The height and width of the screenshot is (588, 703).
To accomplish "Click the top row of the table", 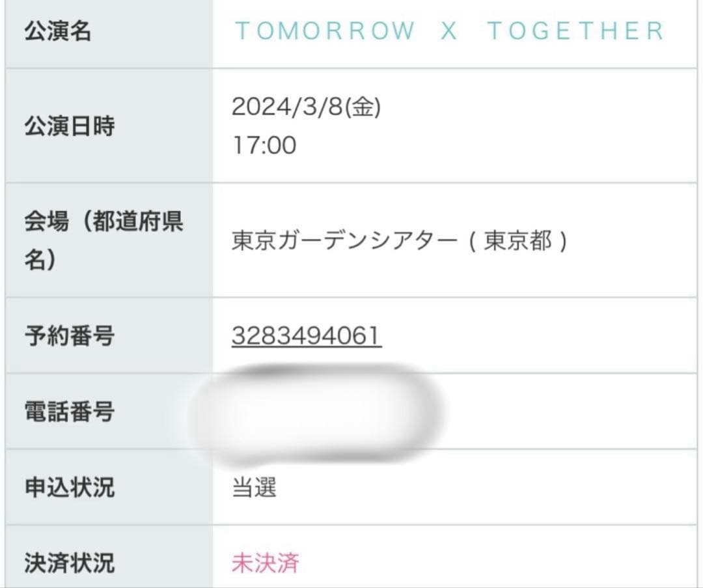I will point(351,31).
